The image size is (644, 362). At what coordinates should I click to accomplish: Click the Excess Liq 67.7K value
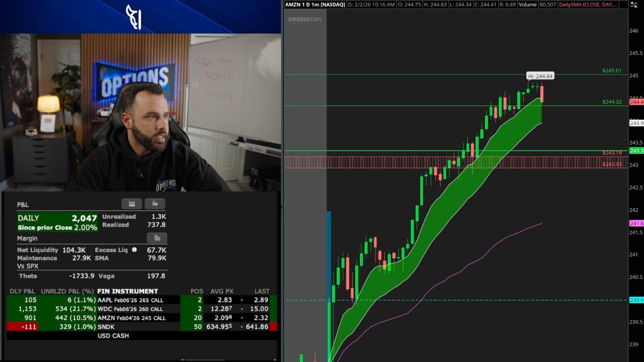pos(157,250)
